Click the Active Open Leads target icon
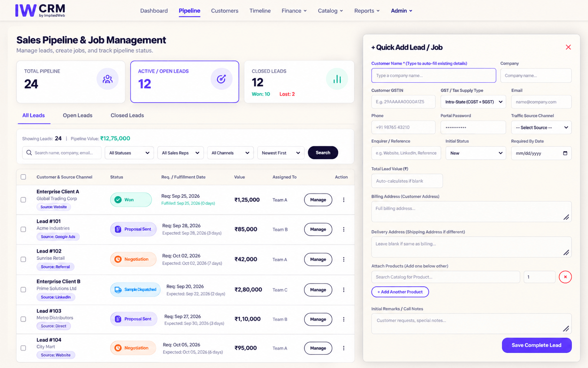The width and height of the screenshot is (588, 368). pyautogui.click(x=221, y=79)
